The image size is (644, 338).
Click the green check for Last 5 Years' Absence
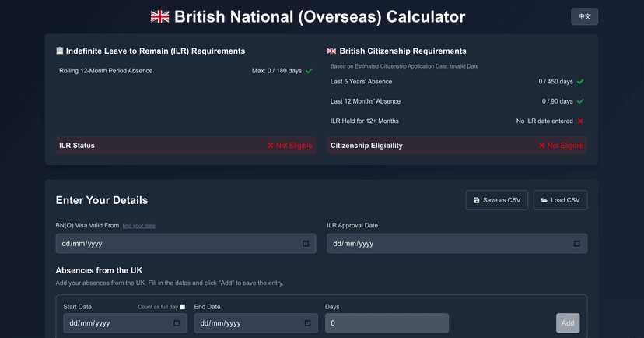click(x=580, y=82)
